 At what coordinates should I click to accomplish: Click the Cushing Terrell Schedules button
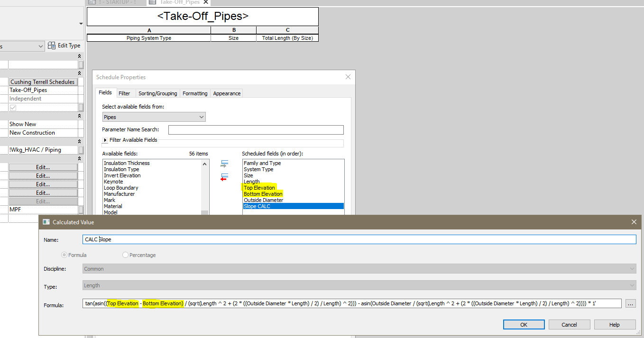click(x=43, y=82)
